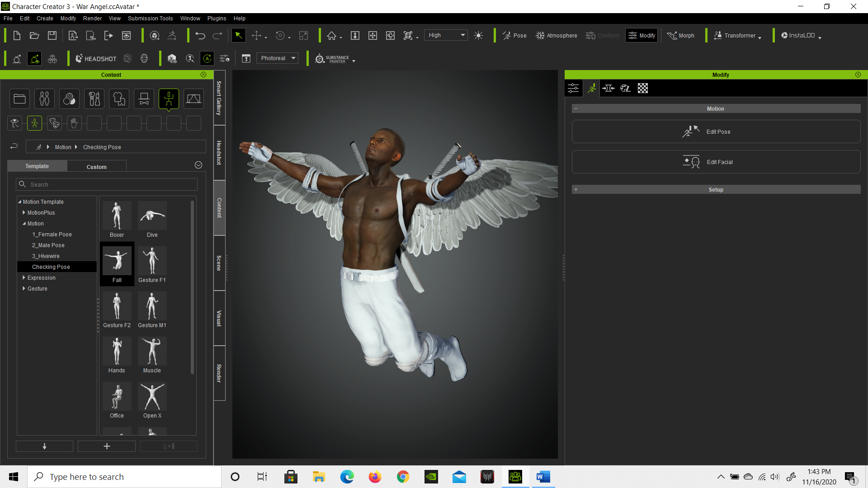The height and width of the screenshot is (488, 868).
Task: Toggle the Pose mode button
Action: point(514,36)
